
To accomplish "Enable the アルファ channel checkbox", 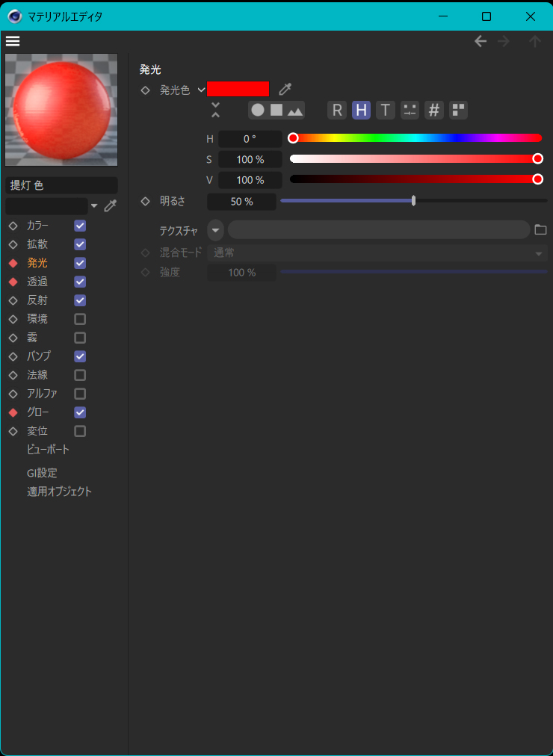I will click(x=80, y=394).
